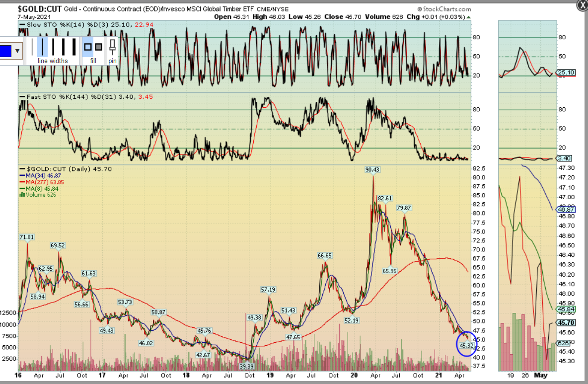588x384 pixels.
Task: Select the thickest line width icon
Action: point(74,46)
